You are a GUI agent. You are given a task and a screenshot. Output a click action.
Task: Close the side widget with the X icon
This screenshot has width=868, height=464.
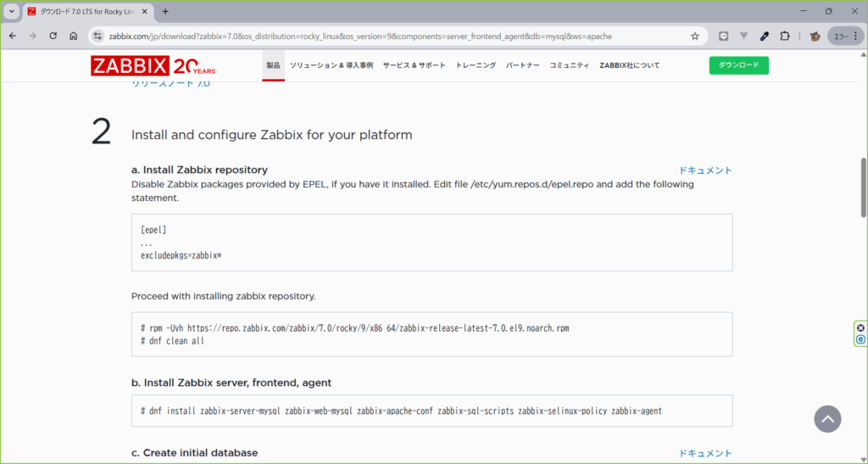[x=861, y=327]
